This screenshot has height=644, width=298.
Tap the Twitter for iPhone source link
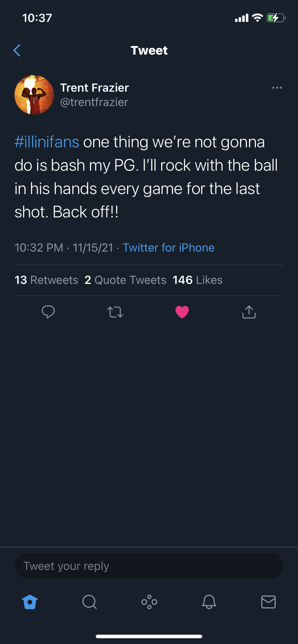tap(168, 248)
